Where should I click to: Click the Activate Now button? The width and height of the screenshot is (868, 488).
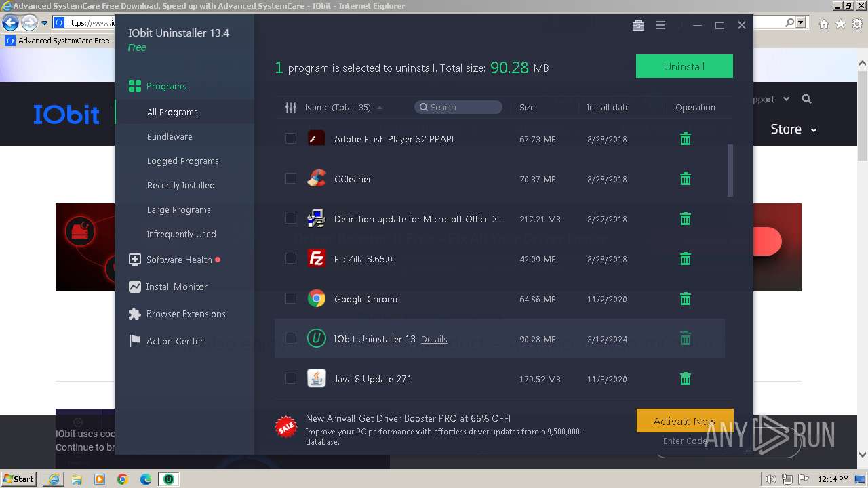[x=685, y=421]
